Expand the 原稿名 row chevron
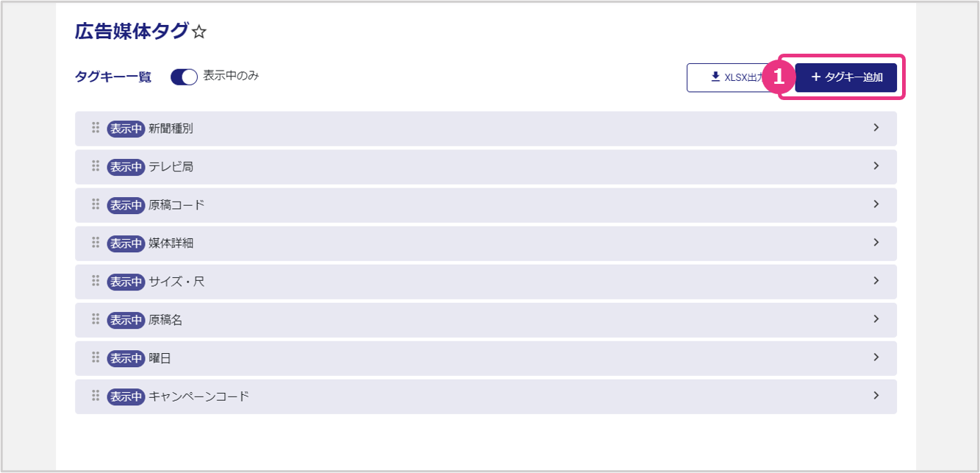The image size is (980, 473). click(876, 319)
